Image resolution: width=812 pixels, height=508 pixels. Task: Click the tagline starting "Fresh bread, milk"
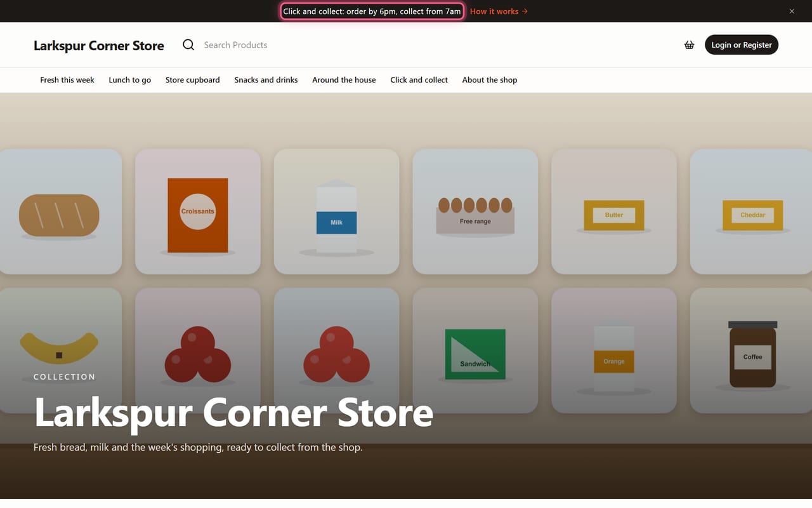click(198, 447)
